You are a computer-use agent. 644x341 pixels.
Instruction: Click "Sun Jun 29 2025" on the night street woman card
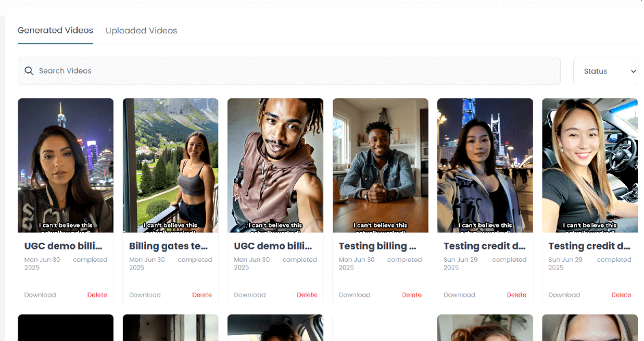[460, 263]
